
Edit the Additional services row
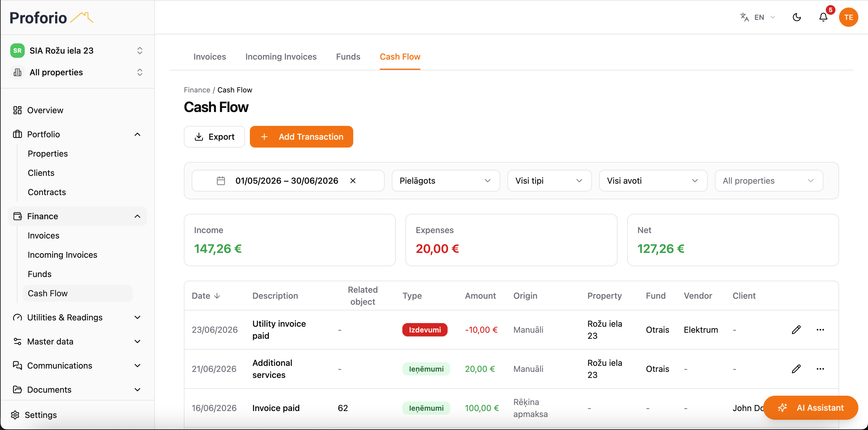(796, 369)
